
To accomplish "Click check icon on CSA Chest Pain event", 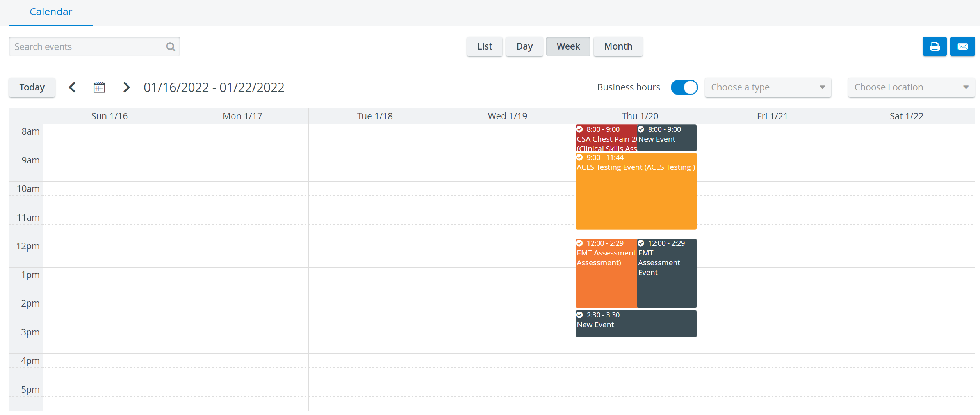I will pos(580,129).
